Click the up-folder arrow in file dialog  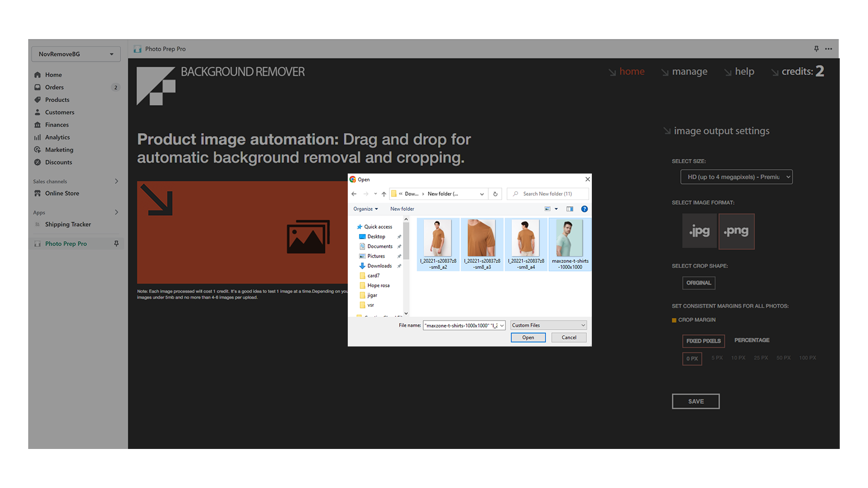coord(384,194)
